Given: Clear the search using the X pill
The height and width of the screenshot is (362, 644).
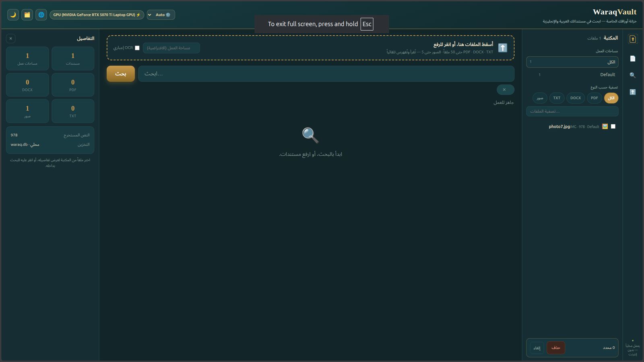Looking at the screenshot, I should [x=505, y=90].
